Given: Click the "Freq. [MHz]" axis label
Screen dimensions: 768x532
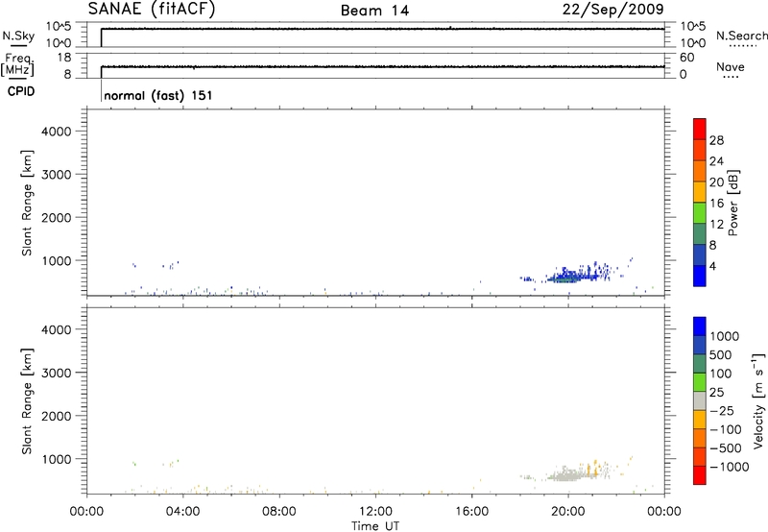Looking at the screenshot, I should pos(17,64).
